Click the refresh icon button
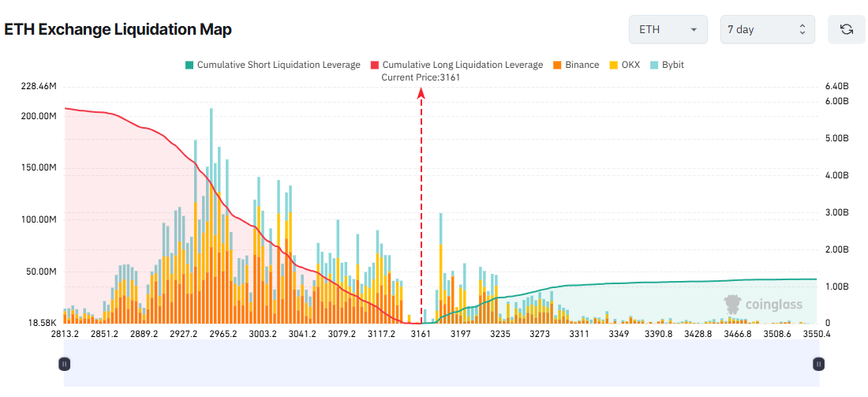868x397 pixels. click(847, 29)
